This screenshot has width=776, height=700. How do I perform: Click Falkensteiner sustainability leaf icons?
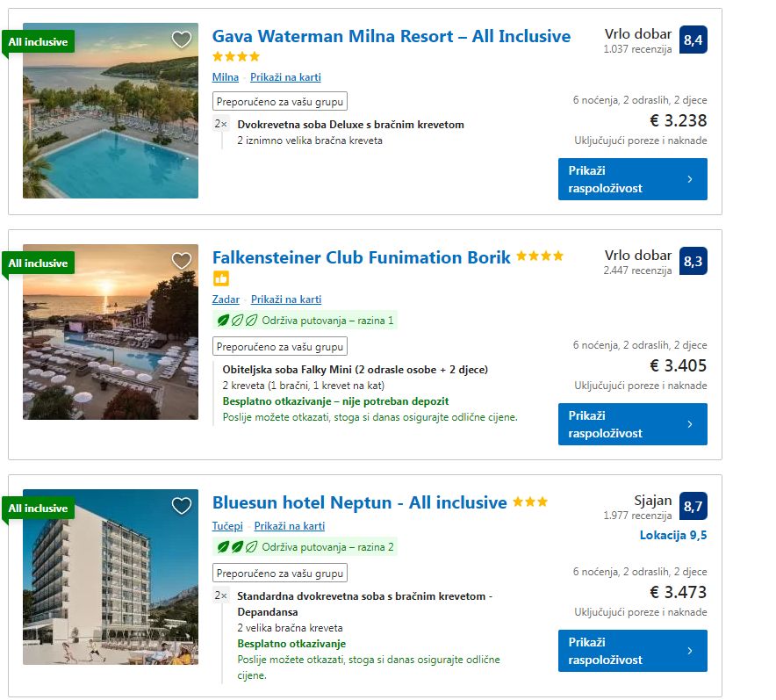point(237,321)
